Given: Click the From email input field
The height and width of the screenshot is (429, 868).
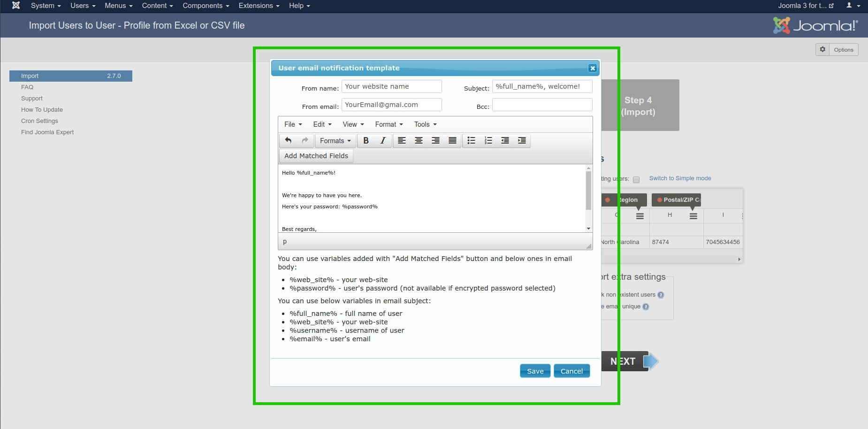Looking at the screenshot, I should (391, 105).
